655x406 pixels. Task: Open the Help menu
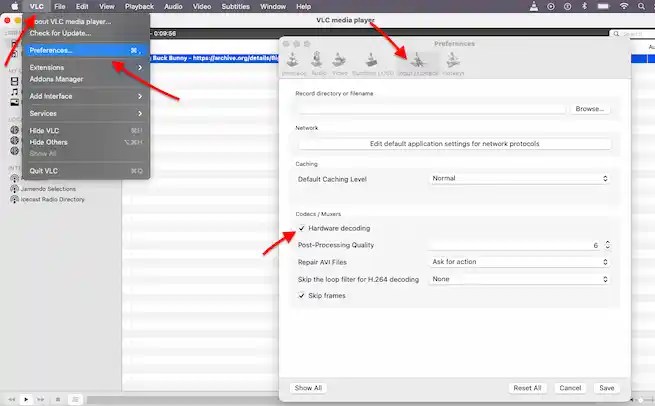[x=303, y=6]
